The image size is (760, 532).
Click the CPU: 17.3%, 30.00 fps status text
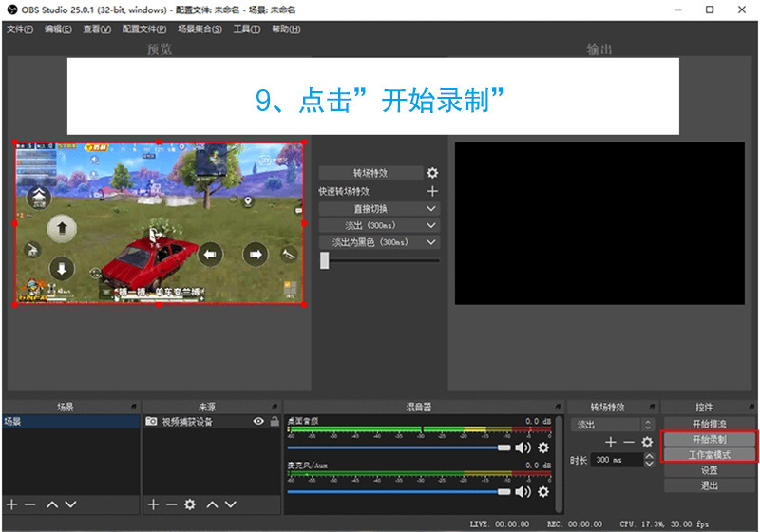tap(664, 523)
